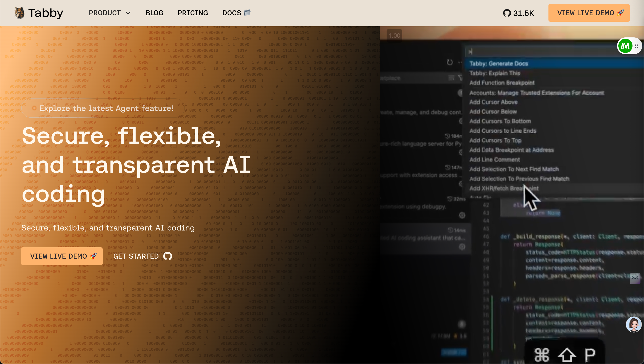This screenshot has height=364, width=644.
Task: Click the refresh icon in video sidebar
Action: point(450,62)
